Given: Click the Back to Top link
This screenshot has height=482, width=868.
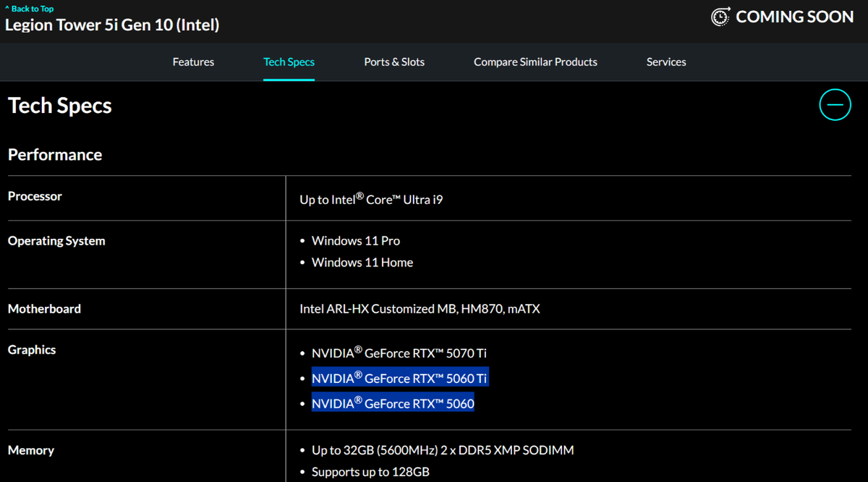Looking at the screenshot, I should (x=29, y=9).
